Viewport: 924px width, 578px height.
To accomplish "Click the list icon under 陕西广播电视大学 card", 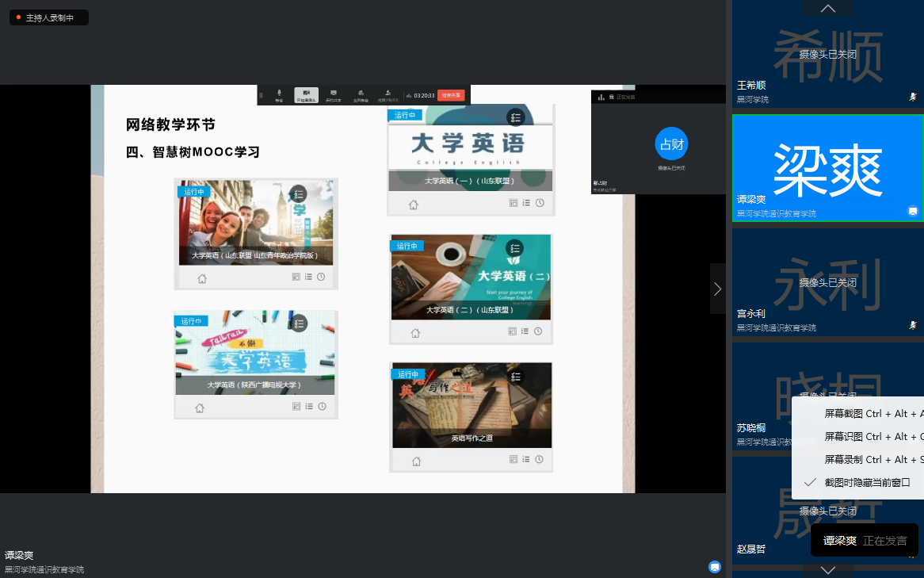I will [309, 407].
